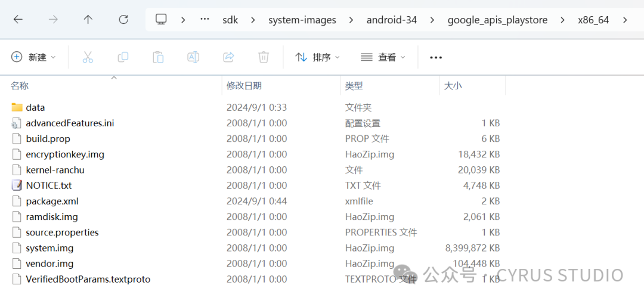The image size is (644, 301).
Task: Refresh the current folder
Action: [x=123, y=19]
